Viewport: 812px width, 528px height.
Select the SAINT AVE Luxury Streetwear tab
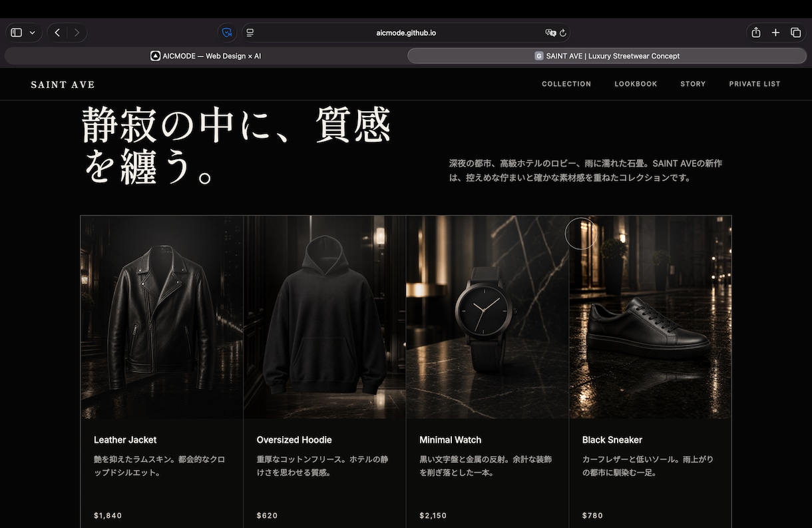click(607, 56)
